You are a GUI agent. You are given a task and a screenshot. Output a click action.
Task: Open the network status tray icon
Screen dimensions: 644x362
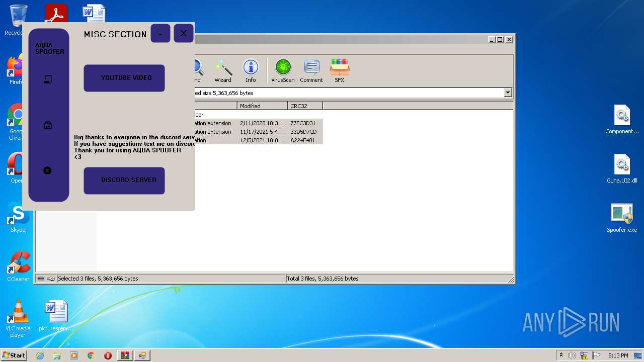pos(584,355)
